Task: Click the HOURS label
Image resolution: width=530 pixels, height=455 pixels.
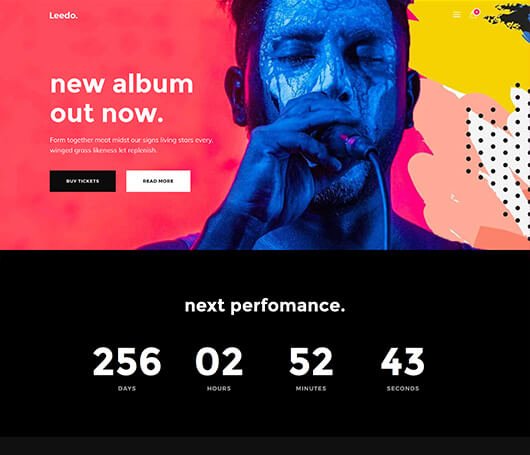Action: click(x=219, y=388)
